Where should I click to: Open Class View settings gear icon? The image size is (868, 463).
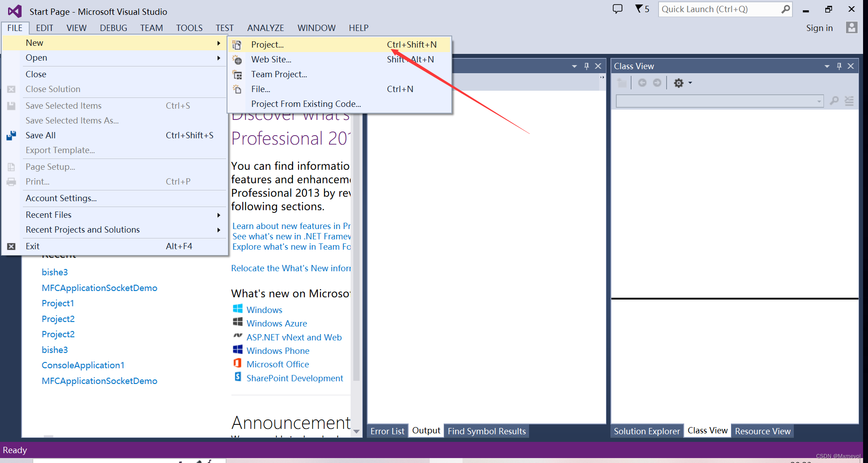click(678, 83)
